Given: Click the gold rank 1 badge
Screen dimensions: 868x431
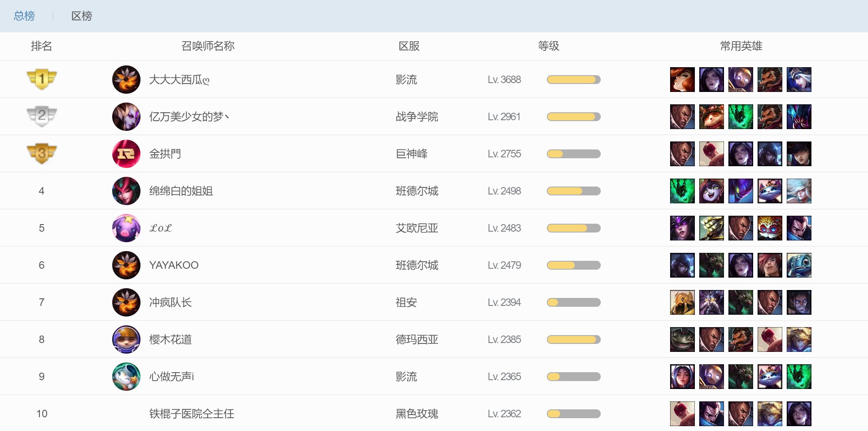Looking at the screenshot, I should point(42,79).
